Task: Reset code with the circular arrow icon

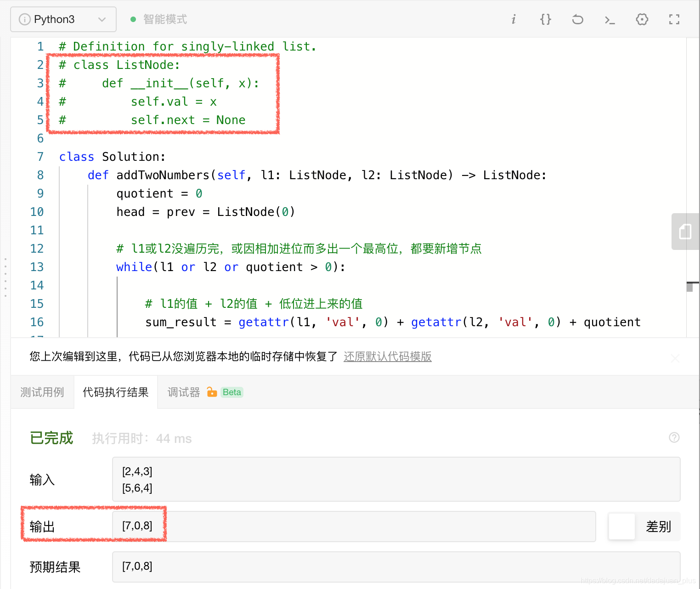Action: tap(577, 19)
